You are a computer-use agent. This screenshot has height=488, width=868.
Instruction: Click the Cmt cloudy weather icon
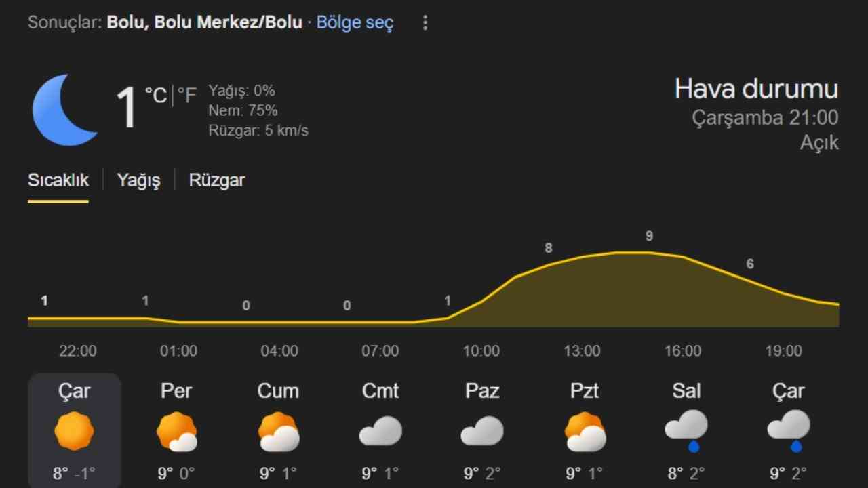pyautogui.click(x=380, y=431)
